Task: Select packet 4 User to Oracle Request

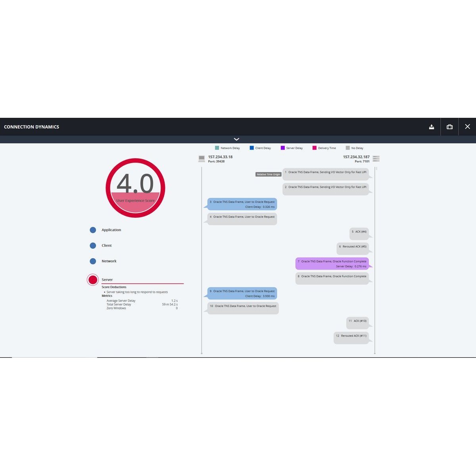Action: click(x=242, y=219)
